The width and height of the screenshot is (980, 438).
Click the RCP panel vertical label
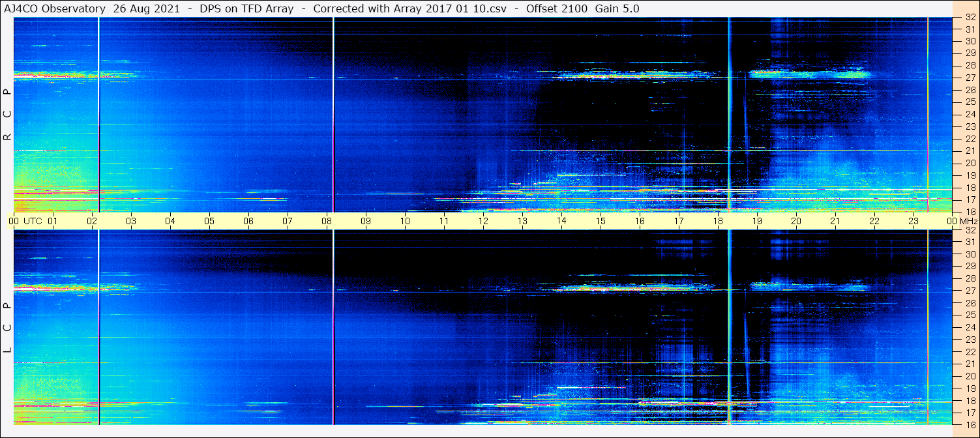point(8,115)
